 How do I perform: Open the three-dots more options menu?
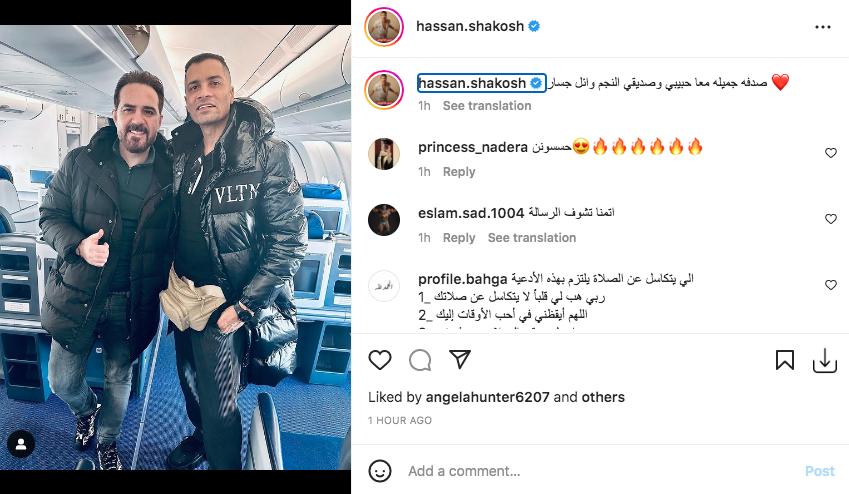(822, 27)
